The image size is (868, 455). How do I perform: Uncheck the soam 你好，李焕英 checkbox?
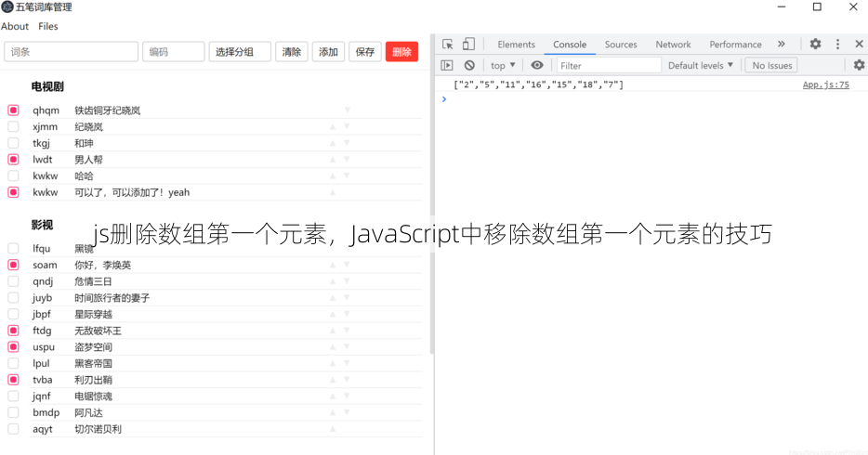click(13, 265)
